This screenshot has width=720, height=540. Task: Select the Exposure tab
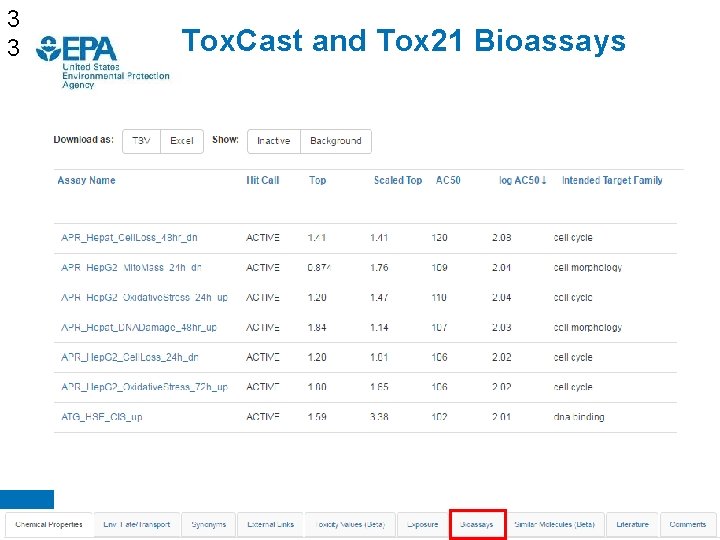click(422, 524)
